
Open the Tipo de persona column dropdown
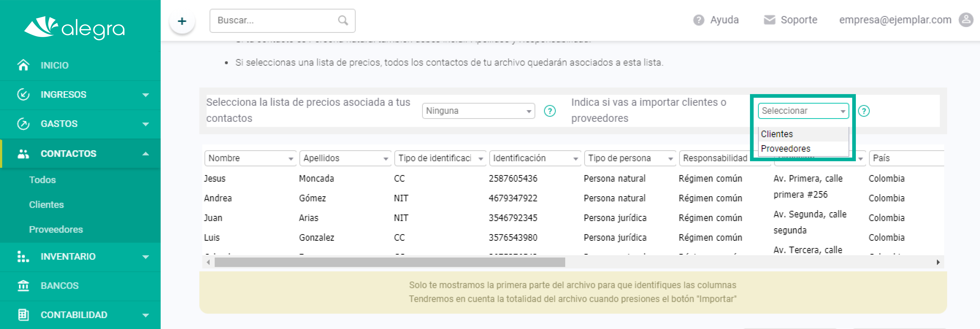click(x=630, y=158)
